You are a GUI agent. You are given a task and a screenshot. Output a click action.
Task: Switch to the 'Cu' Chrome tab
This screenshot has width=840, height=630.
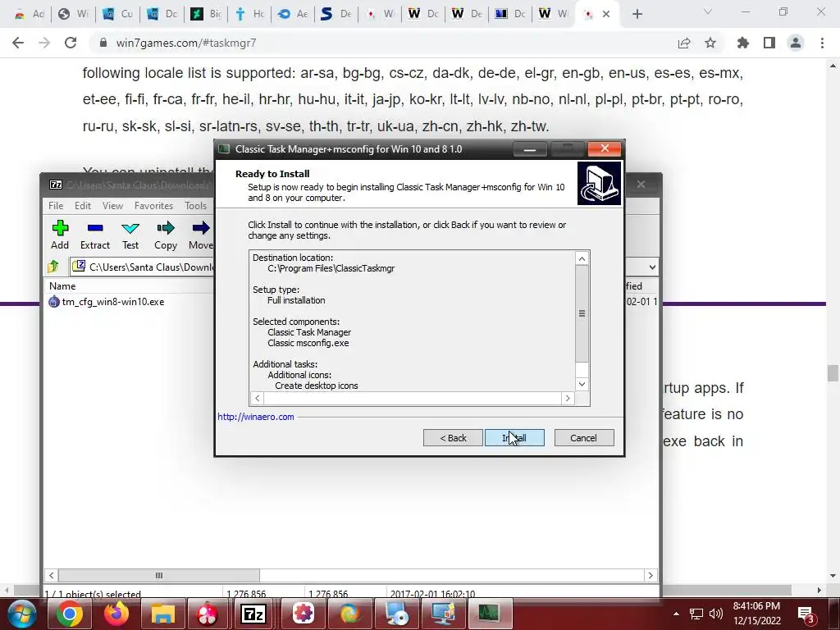click(x=117, y=14)
